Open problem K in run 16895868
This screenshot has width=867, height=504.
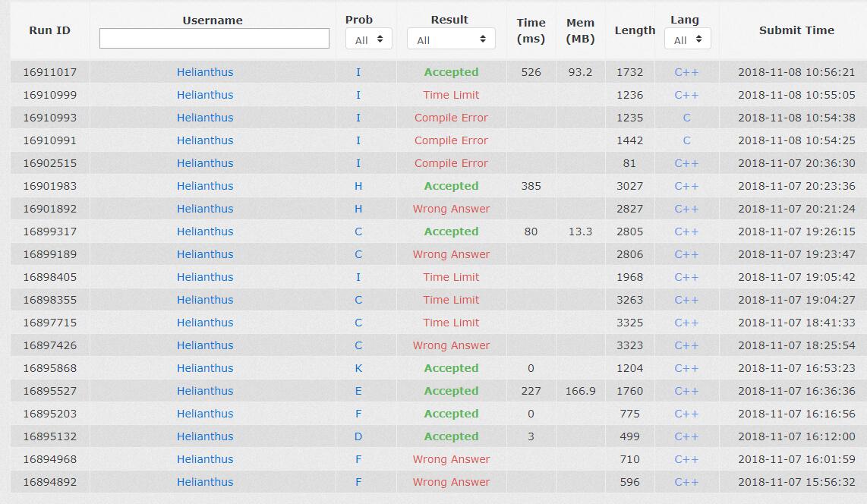pos(358,368)
